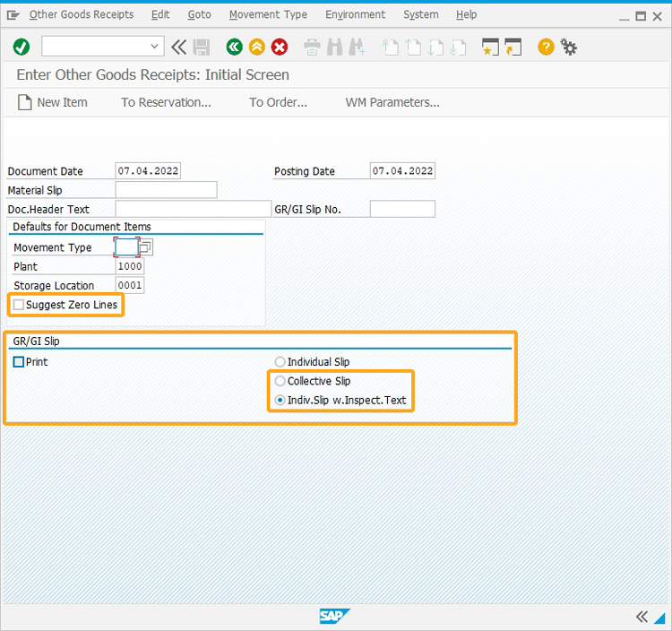Click the green Back arrow icon

tap(234, 47)
